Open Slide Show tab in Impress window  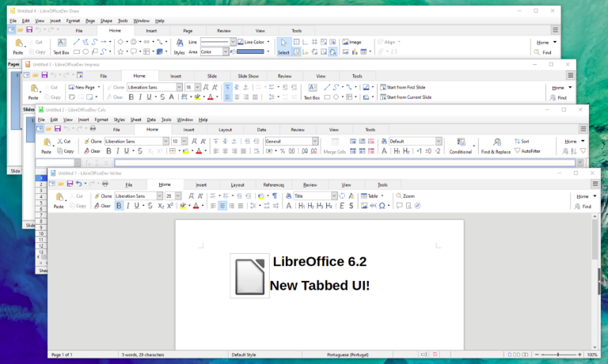248,76
